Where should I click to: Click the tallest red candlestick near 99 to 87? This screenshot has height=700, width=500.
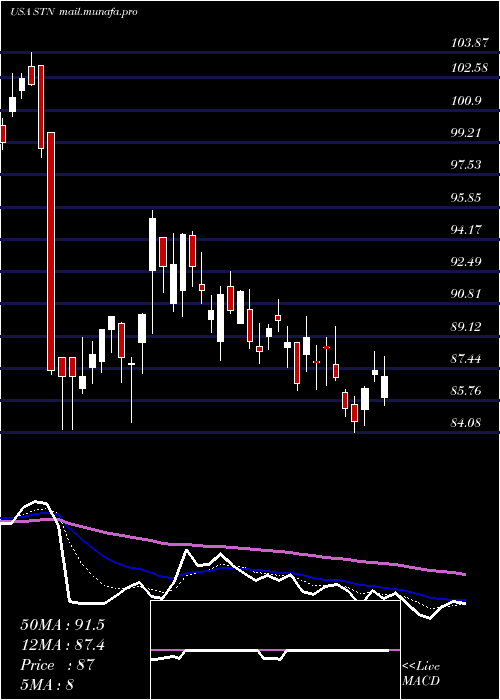tap(51, 251)
